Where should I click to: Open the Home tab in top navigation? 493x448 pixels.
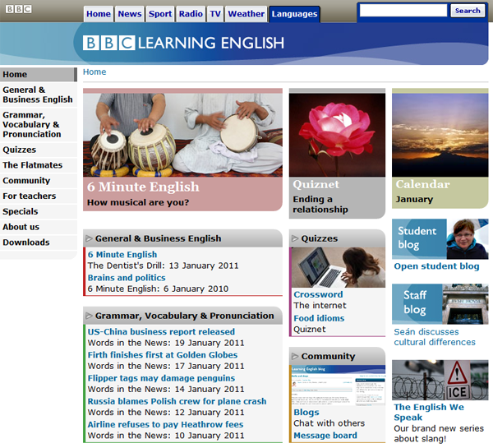point(99,14)
